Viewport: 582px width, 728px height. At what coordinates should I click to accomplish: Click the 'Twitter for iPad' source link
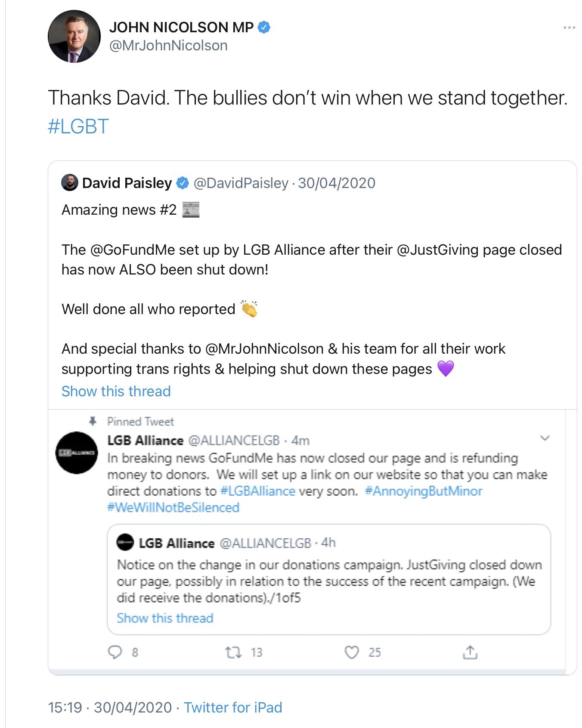(x=233, y=707)
